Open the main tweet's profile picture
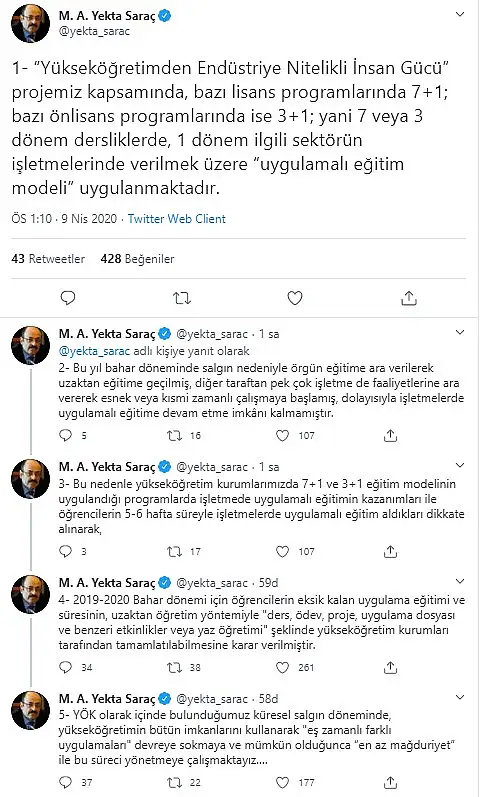Image resolution: width=480 pixels, height=797 pixels. click(x=31, y=23)
